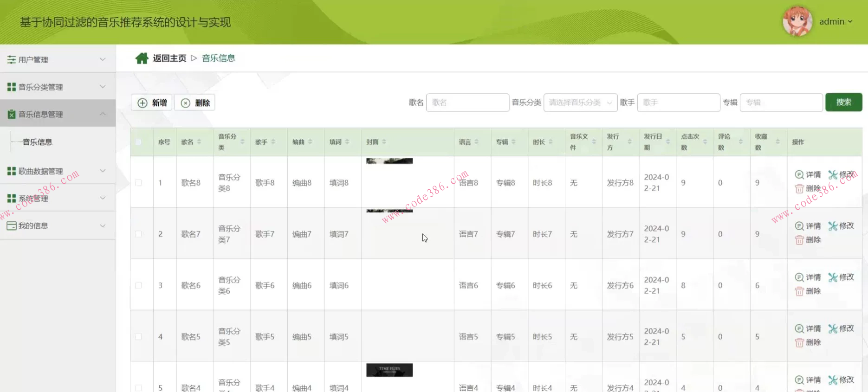Check the checkbox for row 歌名5
868x392 pixels.
(138, 337)
